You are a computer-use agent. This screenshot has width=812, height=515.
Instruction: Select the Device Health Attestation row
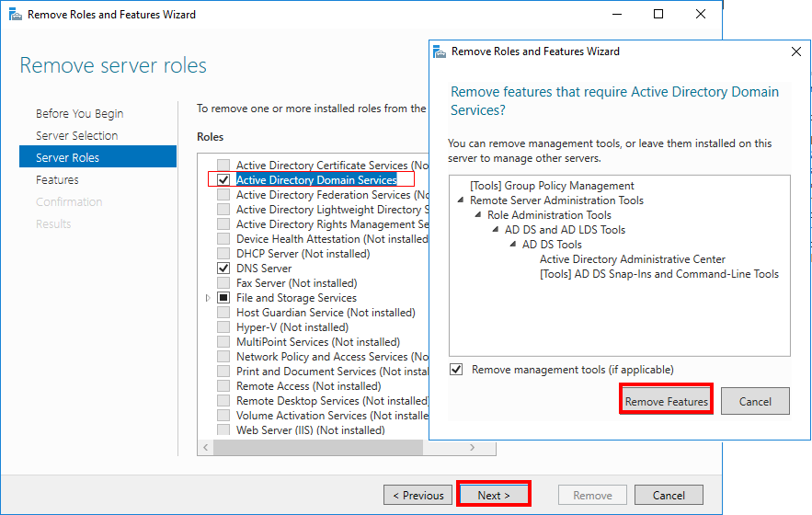(333, 239)
